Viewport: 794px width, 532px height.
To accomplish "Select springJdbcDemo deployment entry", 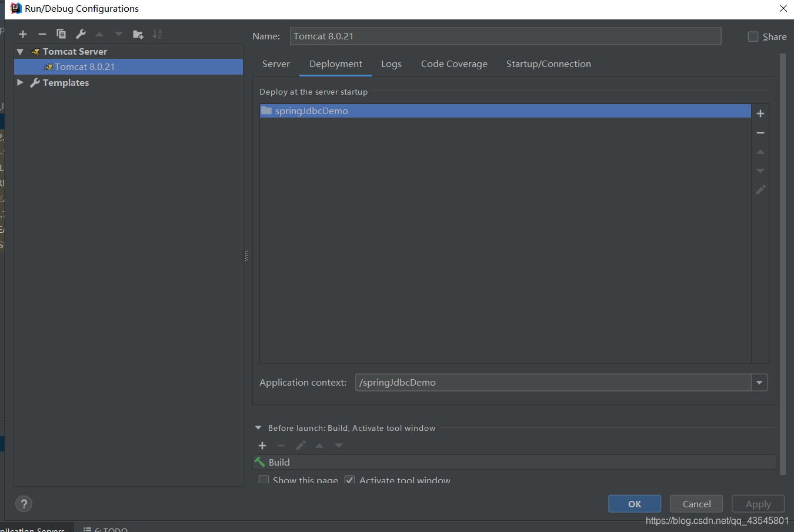I will [505, 111].
